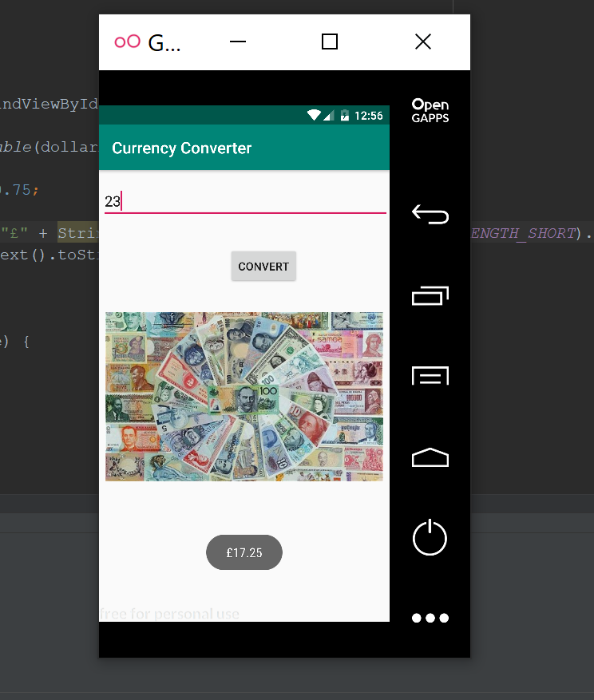The height and width of the screenshot is (700, 594).
Task: Install Open GAPPS from the sidebar
Action: pos(430,111)
